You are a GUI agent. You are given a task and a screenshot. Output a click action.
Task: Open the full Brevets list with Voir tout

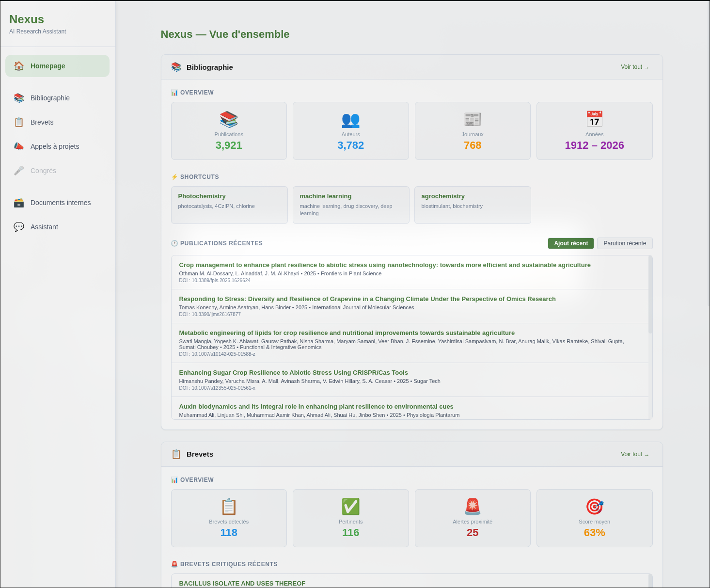pyautogui.click(x=634, y=454)
